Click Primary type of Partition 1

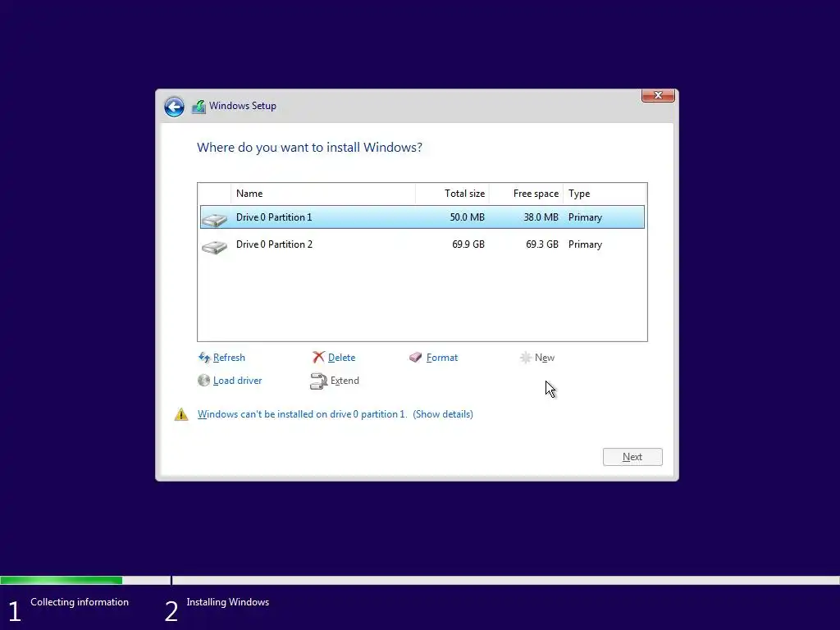[585, 217]
